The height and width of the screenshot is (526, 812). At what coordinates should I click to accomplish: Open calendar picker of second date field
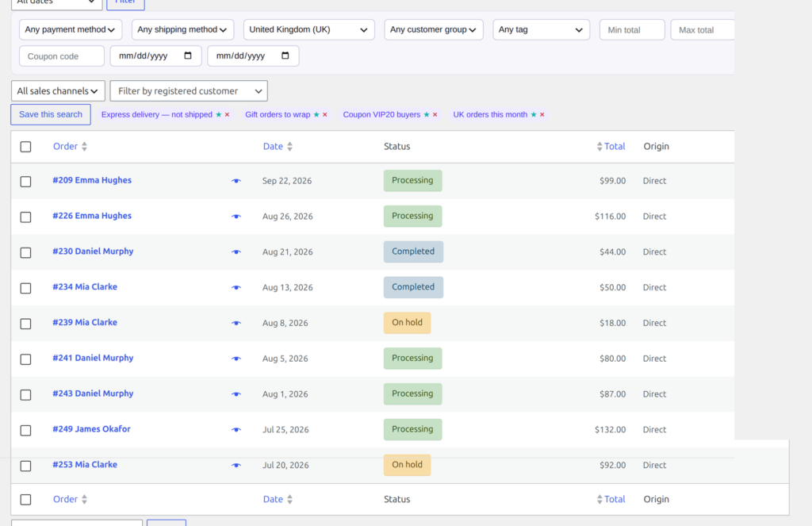click(285, 56)
